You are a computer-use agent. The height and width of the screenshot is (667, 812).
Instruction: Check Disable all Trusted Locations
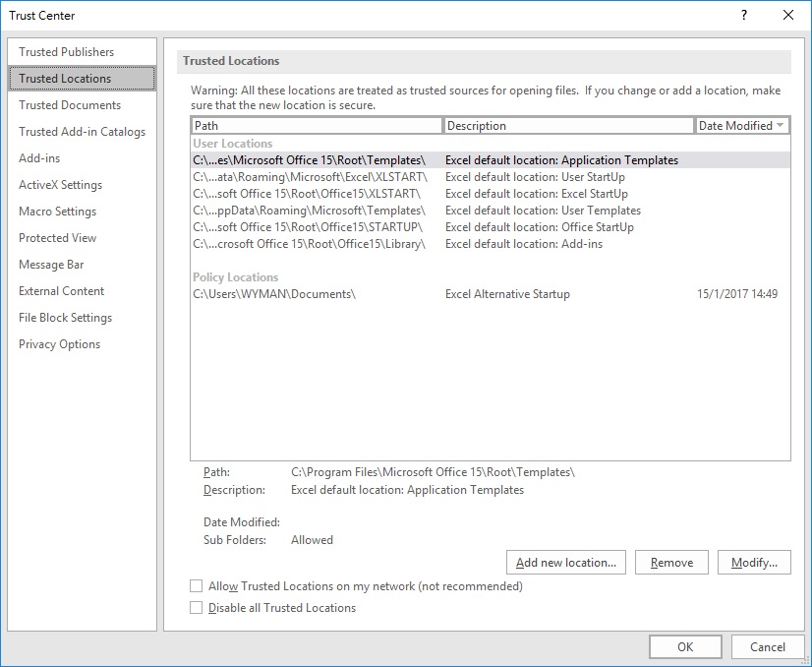(x=196, y=608)
